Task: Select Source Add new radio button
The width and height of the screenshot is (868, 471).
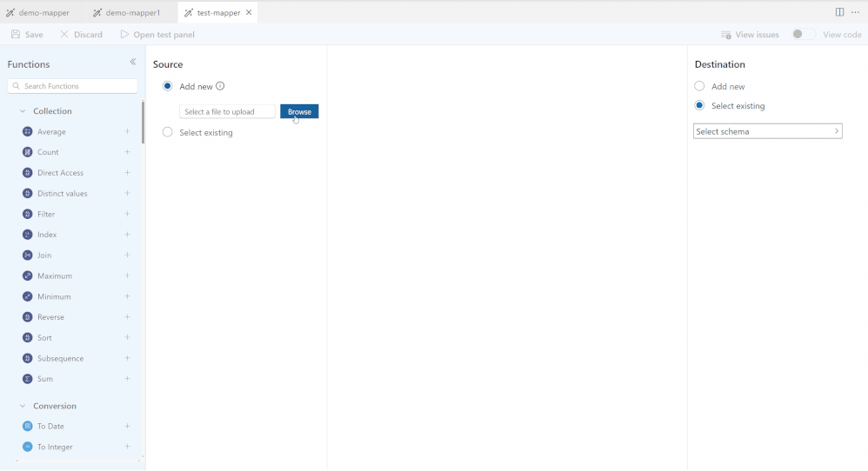Action: [x=167, y=86]
